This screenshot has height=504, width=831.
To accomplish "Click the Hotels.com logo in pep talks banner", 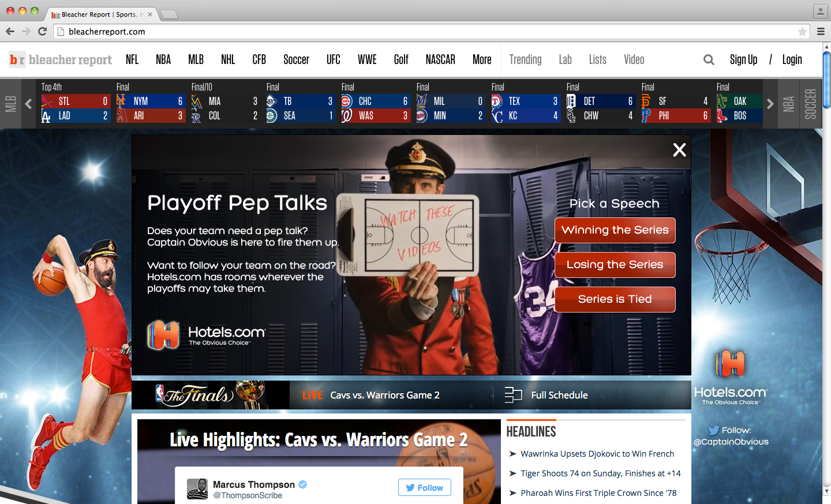I will click(206, 335).
